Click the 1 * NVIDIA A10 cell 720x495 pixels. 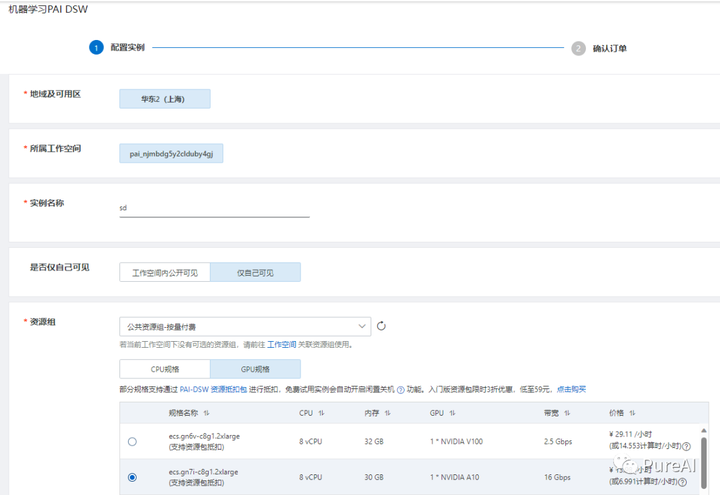(455, 477)
